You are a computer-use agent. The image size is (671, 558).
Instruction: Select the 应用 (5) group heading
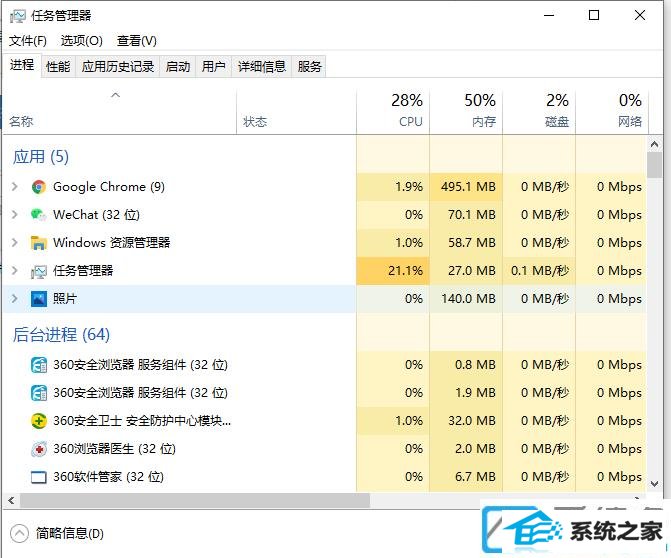(x=41, y=157)
